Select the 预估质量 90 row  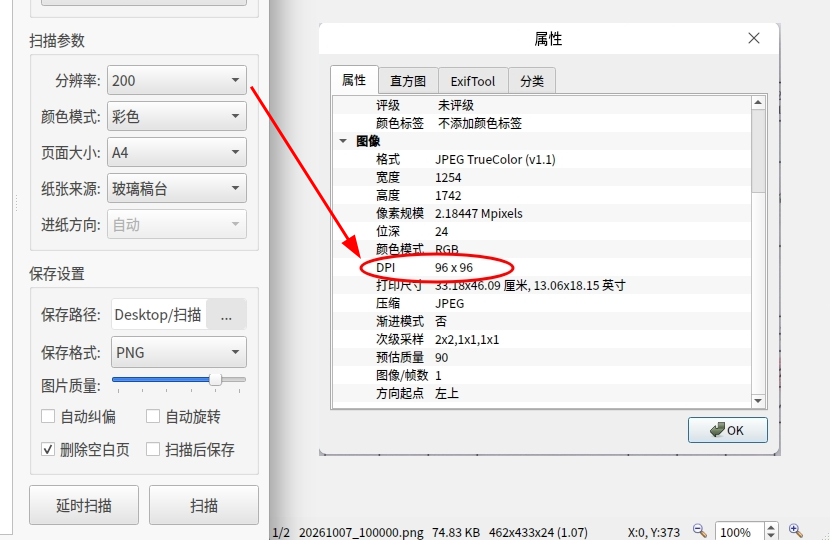click(x=542, y=357)
